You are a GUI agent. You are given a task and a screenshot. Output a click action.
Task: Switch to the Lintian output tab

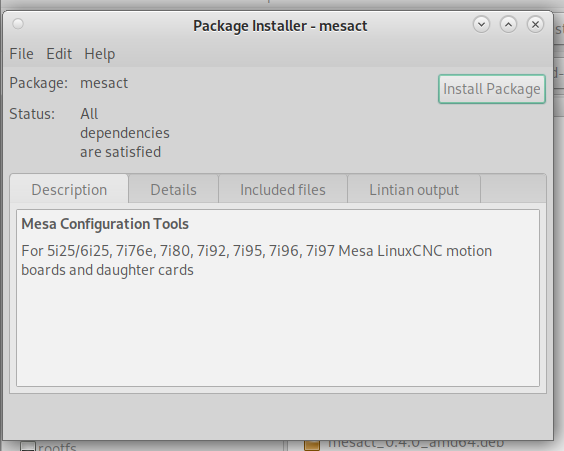(x=414, y=189)
